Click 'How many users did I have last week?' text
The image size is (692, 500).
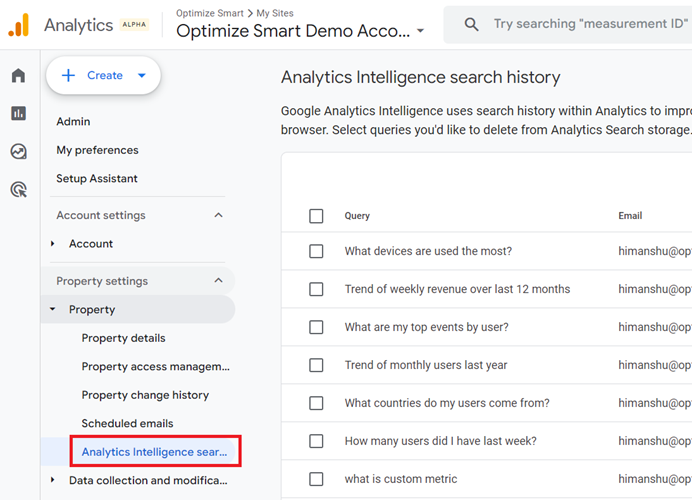pyautogui.click(x=440, y=441)
